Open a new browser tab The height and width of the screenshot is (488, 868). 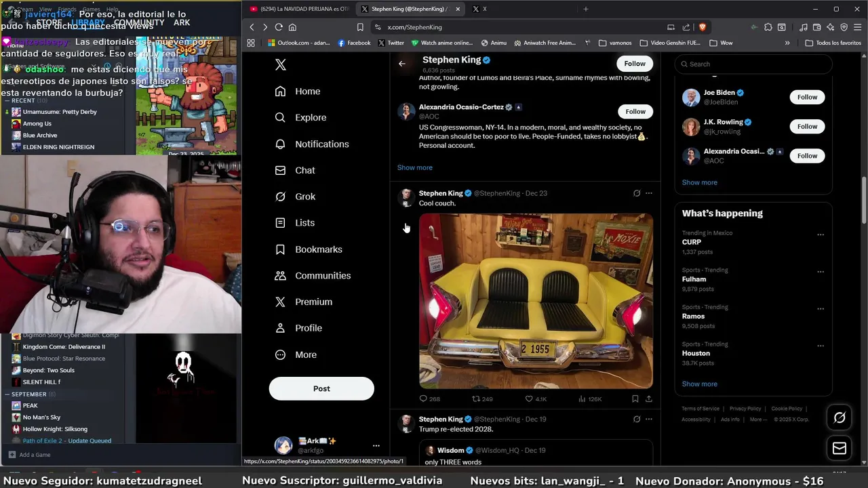(x=586, y=9)
